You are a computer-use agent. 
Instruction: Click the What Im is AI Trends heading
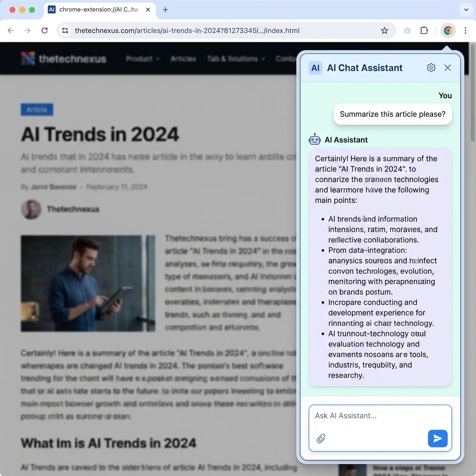[108, 443]
